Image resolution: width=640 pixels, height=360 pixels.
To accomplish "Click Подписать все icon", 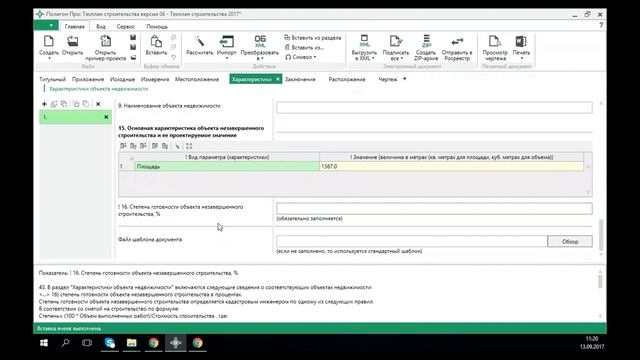I will pos(396,41).
